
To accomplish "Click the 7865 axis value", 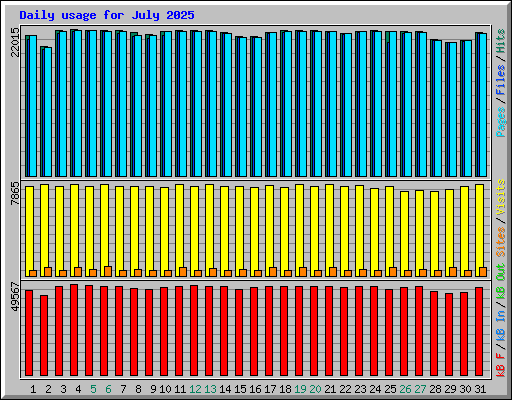I will click(x=15, y=193).
